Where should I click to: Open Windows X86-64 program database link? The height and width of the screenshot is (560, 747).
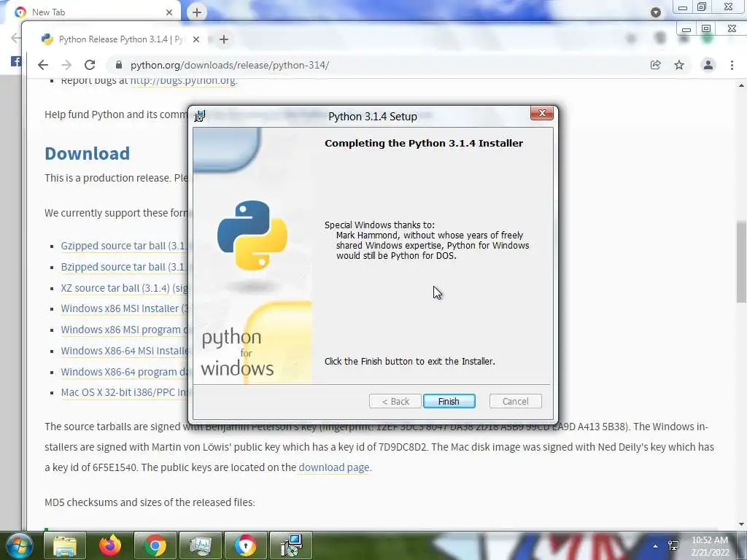point(125,372)
